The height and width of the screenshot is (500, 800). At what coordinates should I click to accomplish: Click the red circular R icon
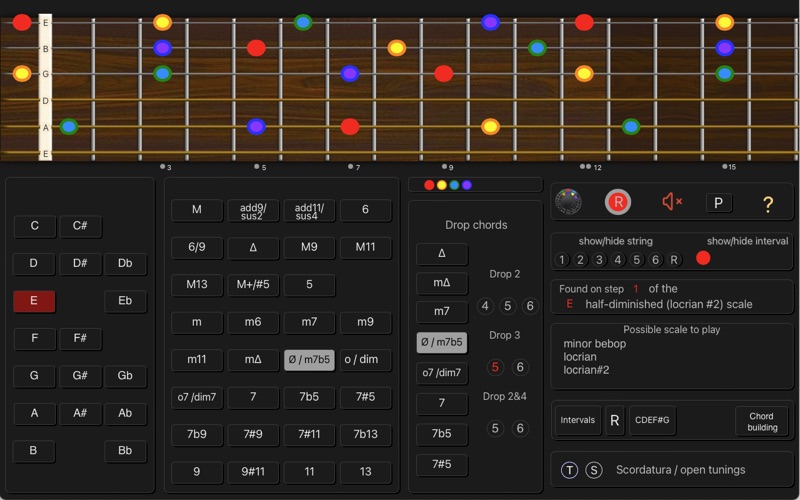(618, 202)
